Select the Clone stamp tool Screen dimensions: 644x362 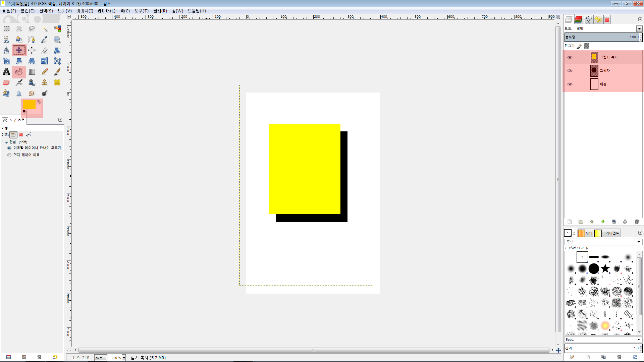click(45, 82)
